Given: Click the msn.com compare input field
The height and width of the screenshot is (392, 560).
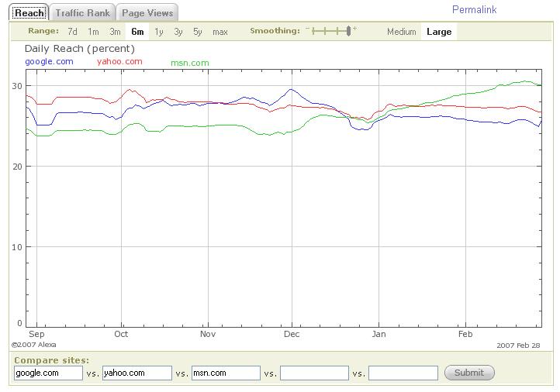Looking at the screenshot, I should tap(226, 373).
